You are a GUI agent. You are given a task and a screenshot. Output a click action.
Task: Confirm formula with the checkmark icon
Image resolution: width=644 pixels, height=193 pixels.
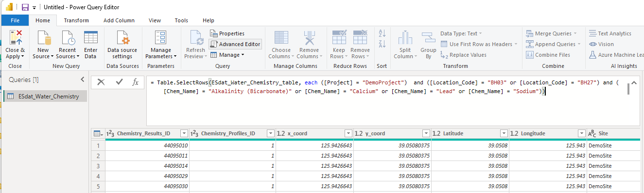pyautogui.click(x=119, y=82)
